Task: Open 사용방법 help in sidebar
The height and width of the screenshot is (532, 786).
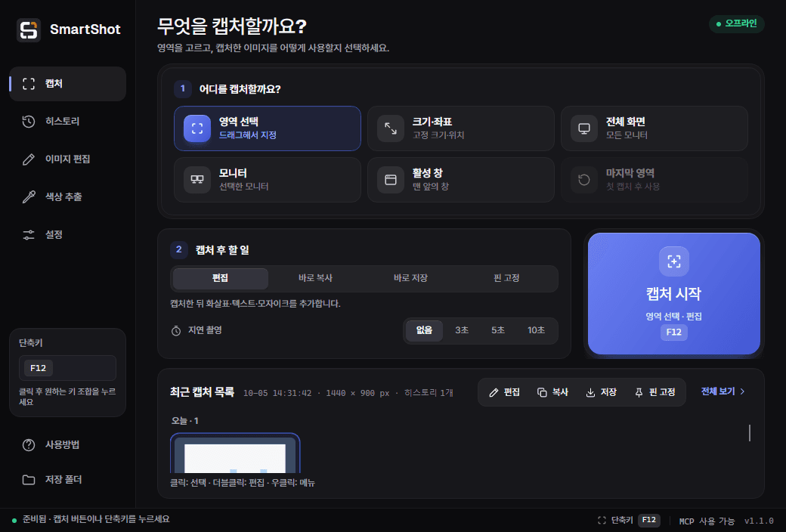Action: point(68,445)
